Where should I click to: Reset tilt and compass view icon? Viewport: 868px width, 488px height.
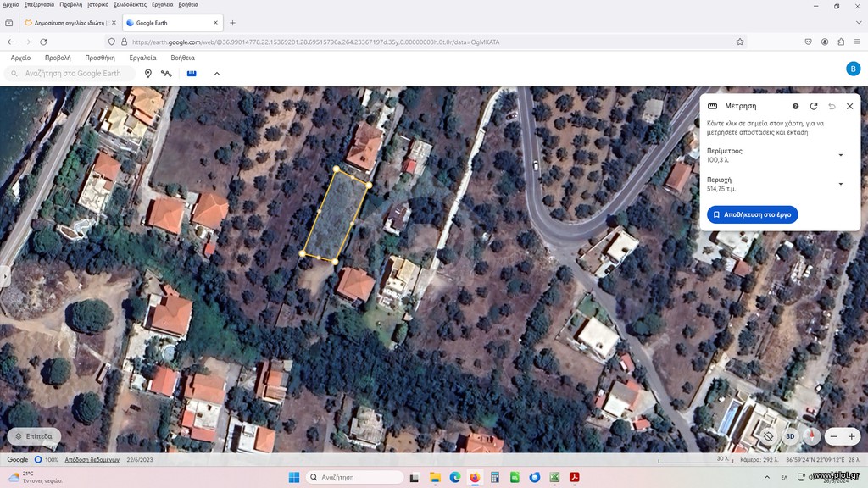(x=768, y=436)
